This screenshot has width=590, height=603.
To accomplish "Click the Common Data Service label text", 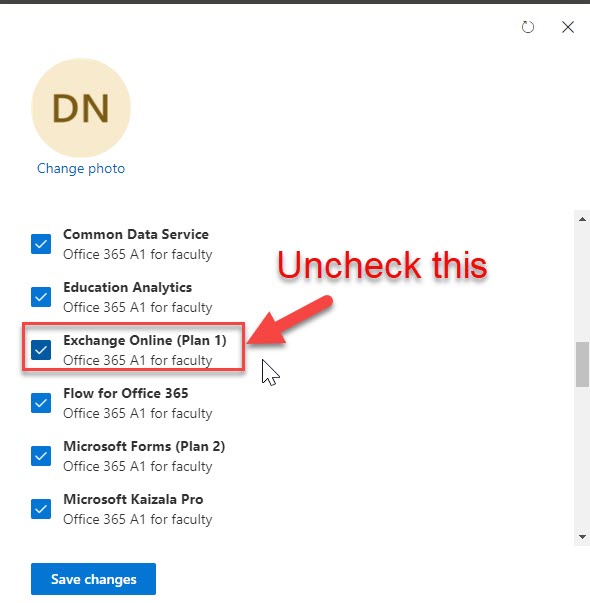I will (x=136, y=234).
